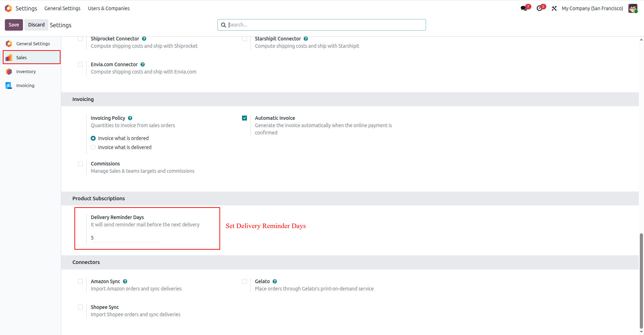Open the Odoo Settings app logo
644x335 pixels.
pyautogui.click(x=8, y=8)
